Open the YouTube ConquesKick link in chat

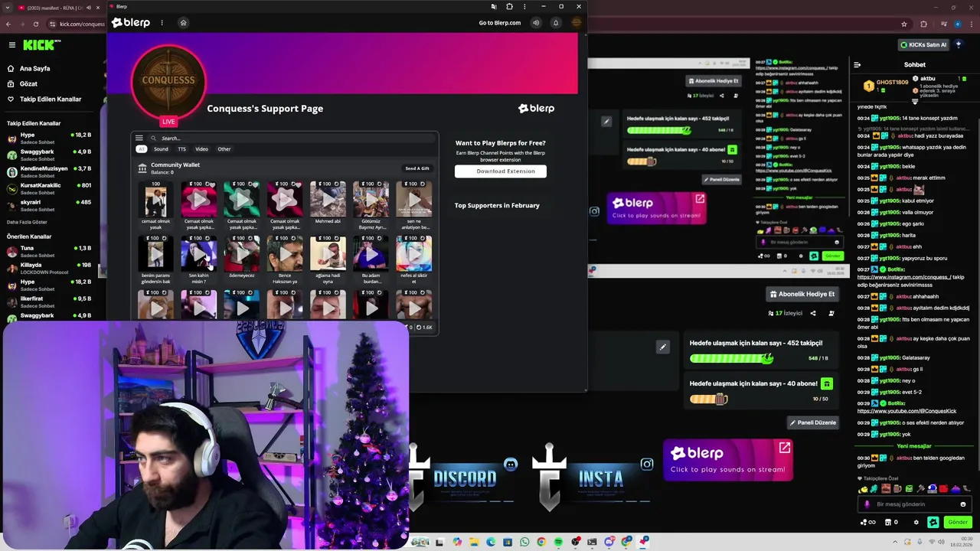pos(906,411)
